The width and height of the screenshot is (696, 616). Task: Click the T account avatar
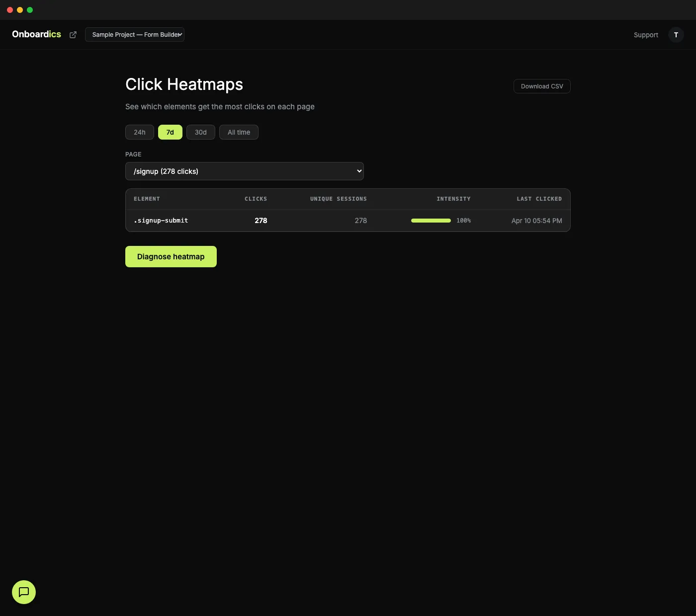[676, 35]
